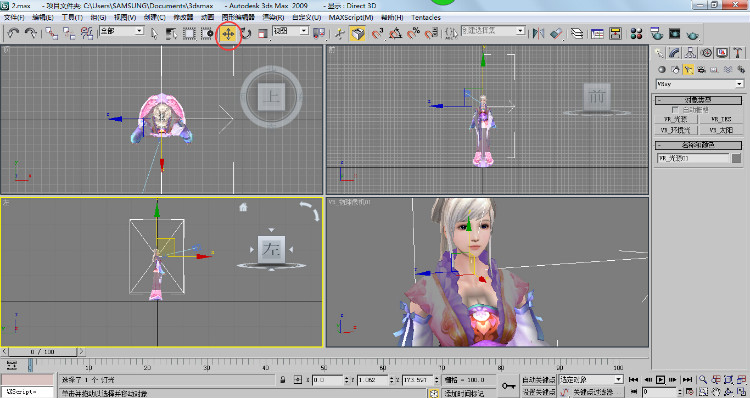Collapse the Object Type rollout
The width and height of the screenshot is (750, 398).
[x=698, y=100]
